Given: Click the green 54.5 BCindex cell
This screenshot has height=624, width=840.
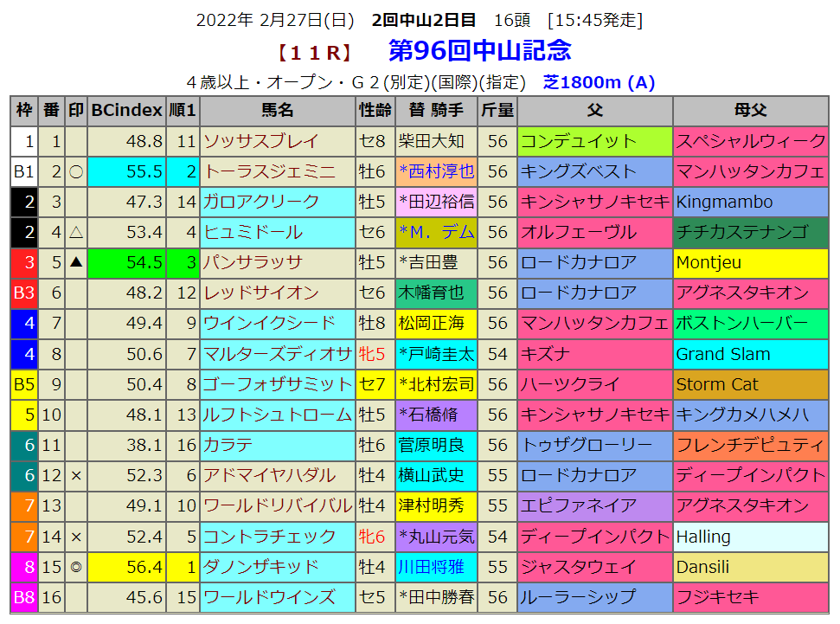Looking at the screenshot, I should pos(127,263).
